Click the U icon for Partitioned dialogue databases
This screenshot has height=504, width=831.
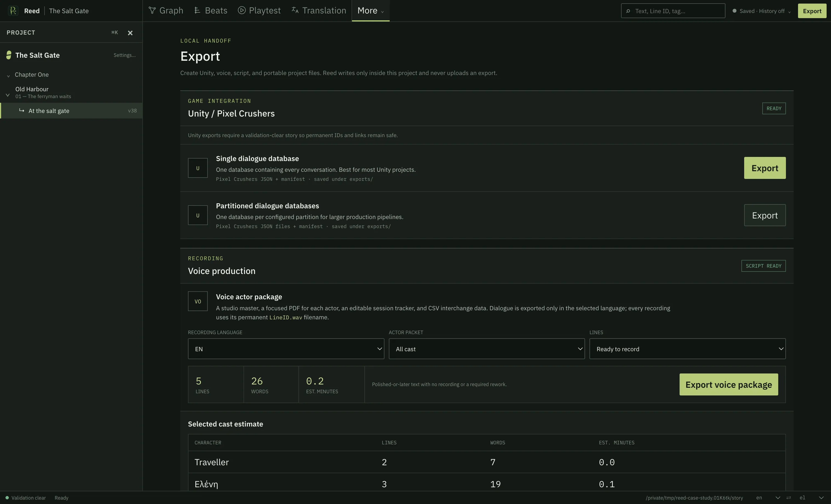(198, 215)
